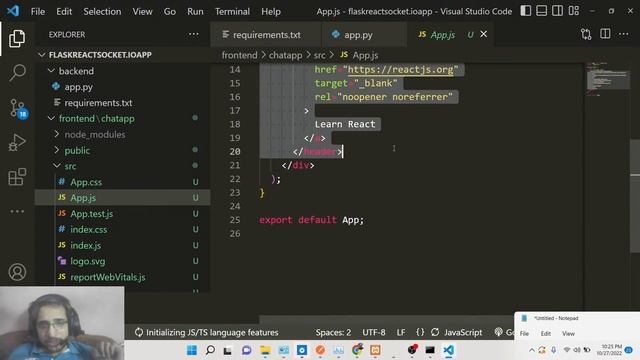Open the File menu
This screenshot has height=360, width=640.
[38, 11]
